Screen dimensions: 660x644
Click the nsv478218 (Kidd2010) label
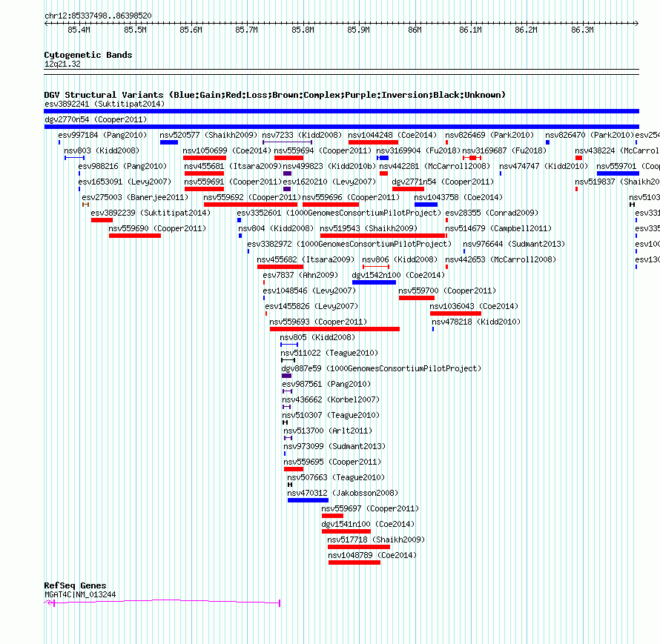476,322
